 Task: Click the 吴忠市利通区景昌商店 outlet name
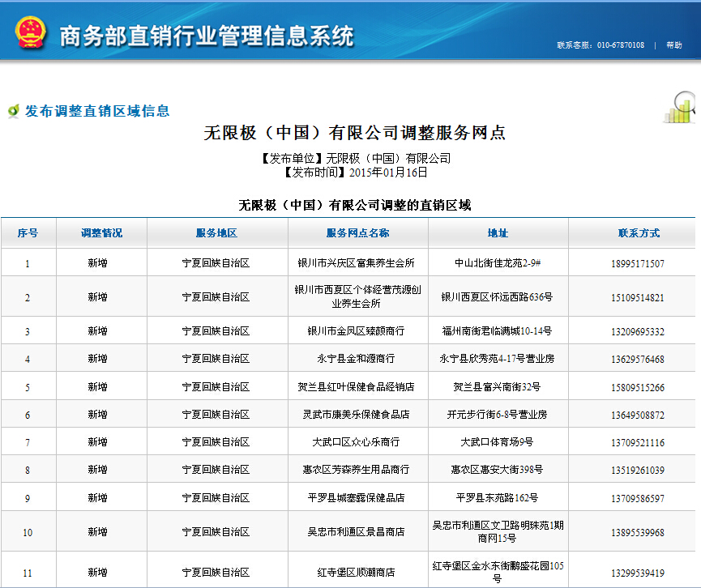357,532
